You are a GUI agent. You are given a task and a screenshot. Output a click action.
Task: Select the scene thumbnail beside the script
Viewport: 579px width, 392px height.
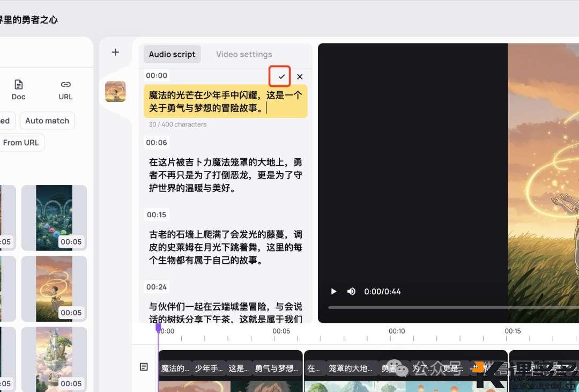point(115,92)
